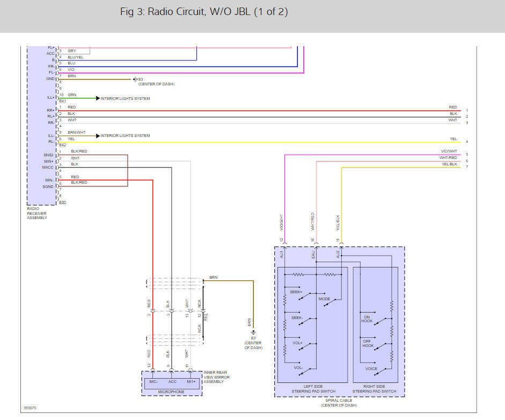Image resolution: width=505 pixels, height=420 pixels.
Task: Click the 'VOICE' switch label
Action: click(x=371, y=369)
